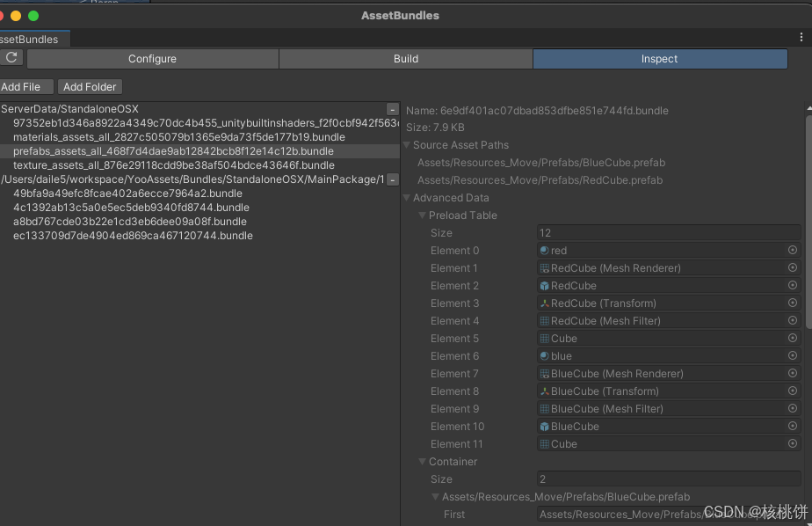Collapse the Source Asset Paths section
This screenshot has width=812, height=526.
coord(406,144)
